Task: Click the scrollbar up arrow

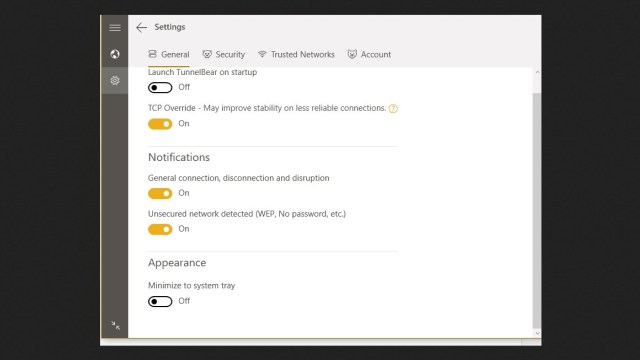Action: tap(537, 72)
